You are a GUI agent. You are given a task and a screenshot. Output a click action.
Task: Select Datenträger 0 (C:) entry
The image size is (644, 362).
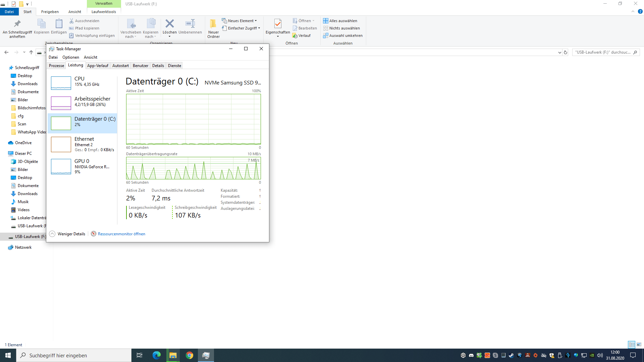(83, 123)
